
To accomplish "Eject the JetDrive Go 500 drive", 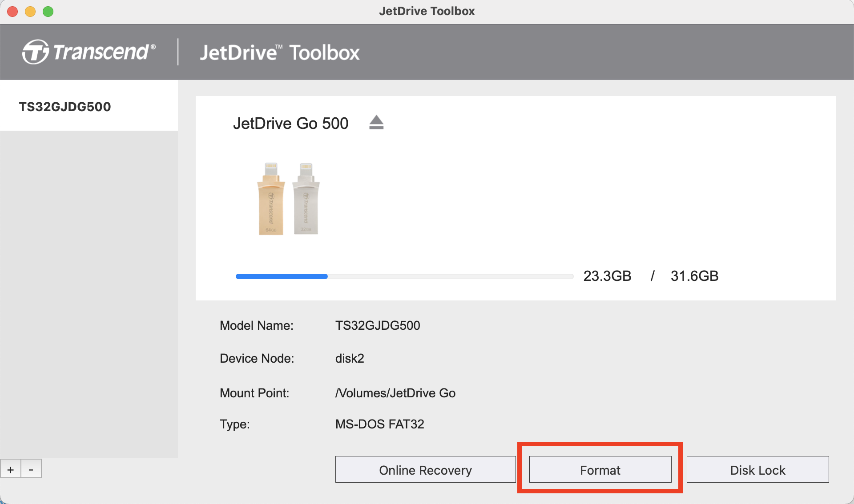I will click(x=376, y=122).
